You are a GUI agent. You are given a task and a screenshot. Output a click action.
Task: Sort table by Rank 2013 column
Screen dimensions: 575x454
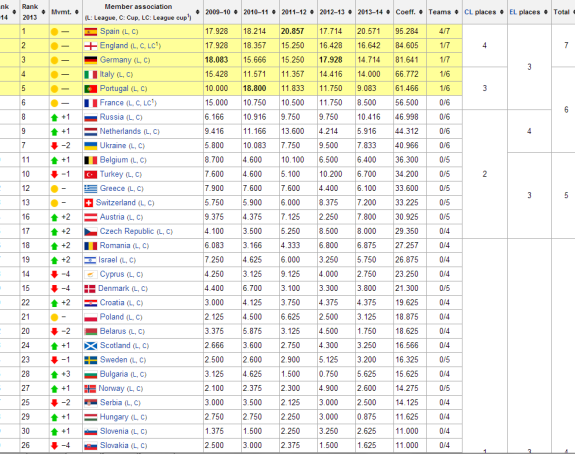tap(43, 12)
